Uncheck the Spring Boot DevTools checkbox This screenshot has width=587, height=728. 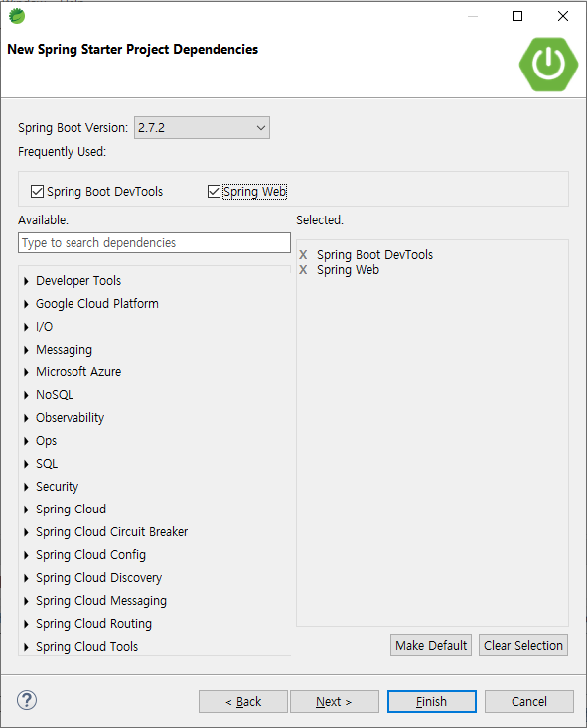[x=37, y=192]
